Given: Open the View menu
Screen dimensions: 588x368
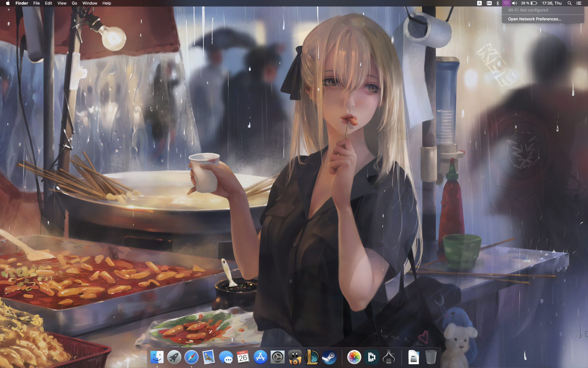Looking at the screenshot, I should click(62, 3).
